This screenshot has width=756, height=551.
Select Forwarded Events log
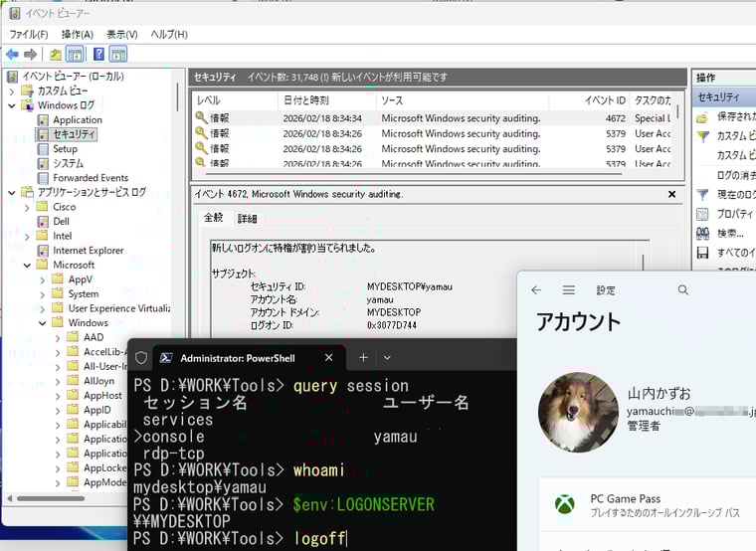click(x=91, y=178)
